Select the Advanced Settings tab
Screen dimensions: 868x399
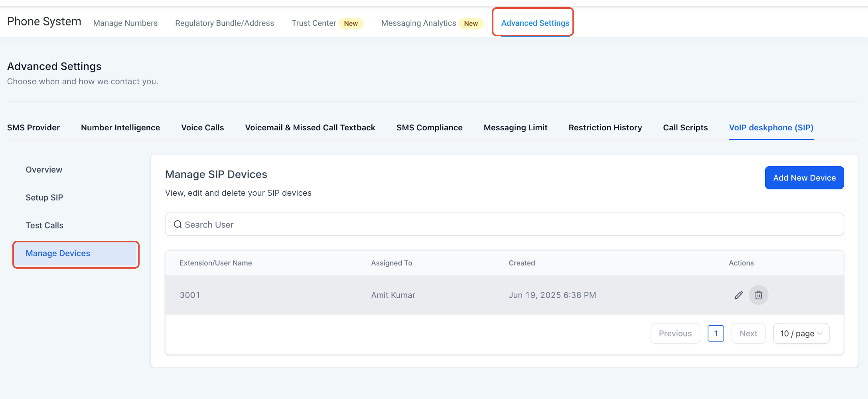click(535, 23)
